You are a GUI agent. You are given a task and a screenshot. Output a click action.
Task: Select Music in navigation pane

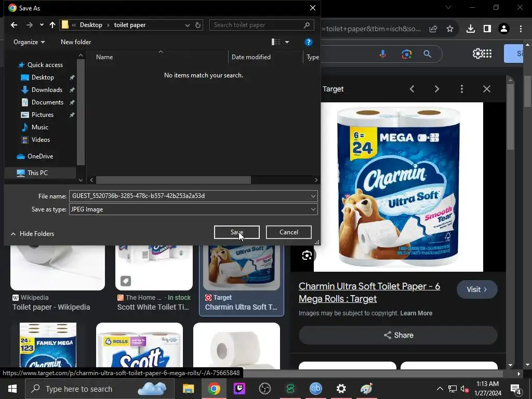(x=39, y=127)
